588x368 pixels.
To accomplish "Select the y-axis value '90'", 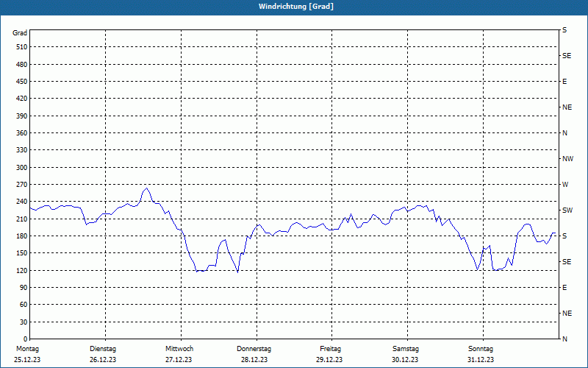I will point(24,288).
